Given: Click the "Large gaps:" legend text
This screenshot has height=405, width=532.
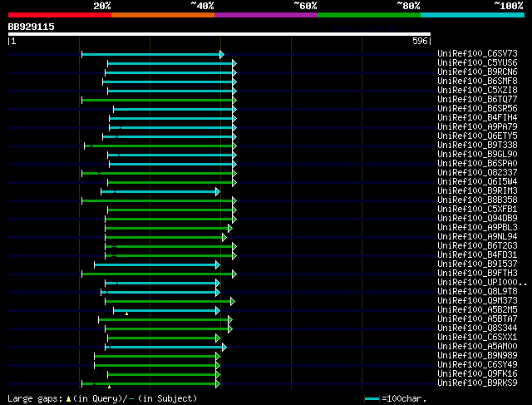Looking at the screenshot, I should click(35, 399).
